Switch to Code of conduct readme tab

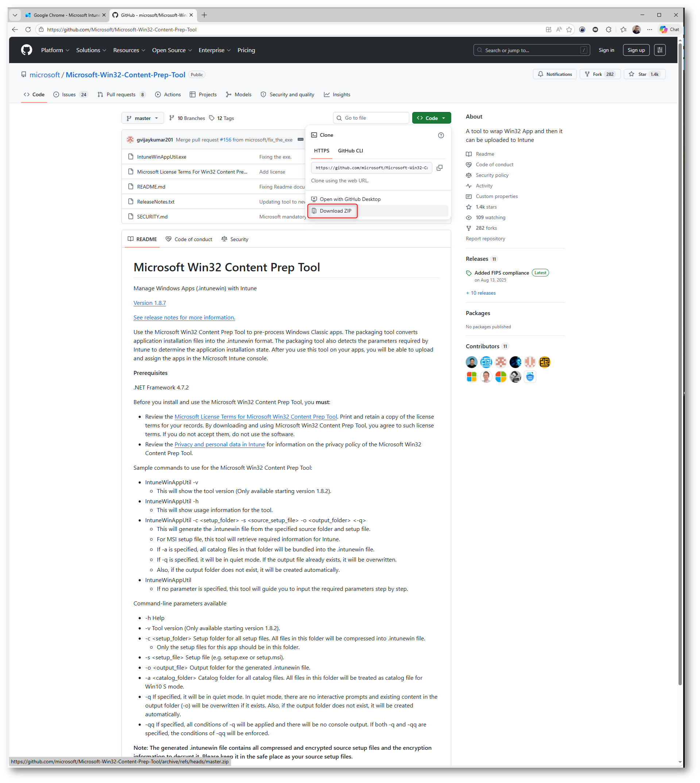[x=189, y=239]
